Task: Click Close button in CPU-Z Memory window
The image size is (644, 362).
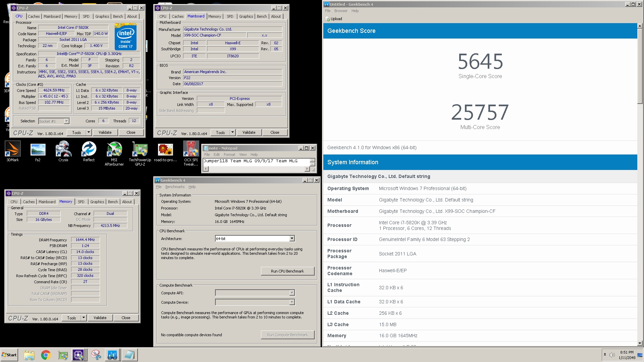Action: click(x=126, y=318)
